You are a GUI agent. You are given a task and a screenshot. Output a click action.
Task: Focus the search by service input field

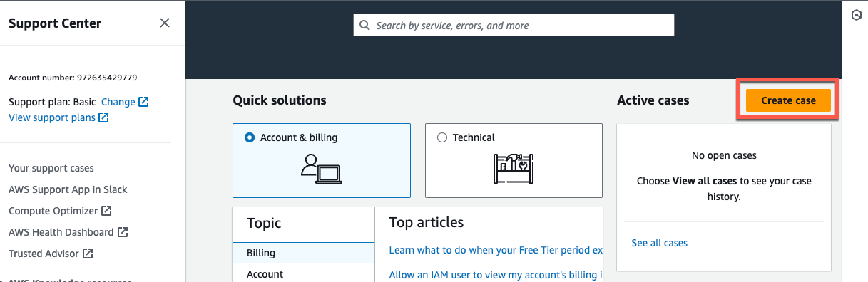(514, 26)
